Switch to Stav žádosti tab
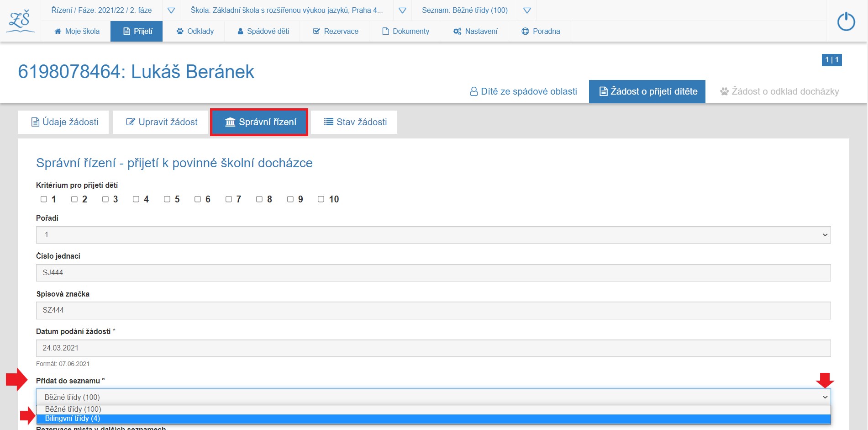The image size is (868, 430). click(354, 122)
